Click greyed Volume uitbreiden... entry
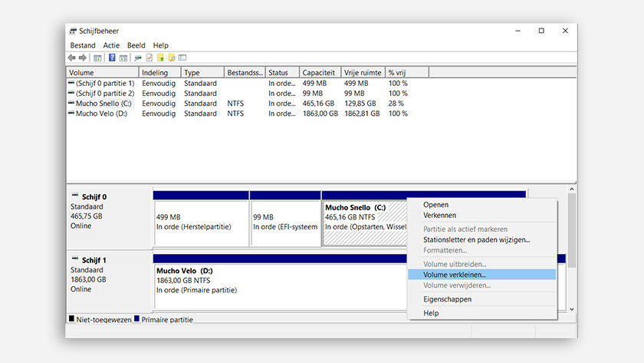 point(481,264)
